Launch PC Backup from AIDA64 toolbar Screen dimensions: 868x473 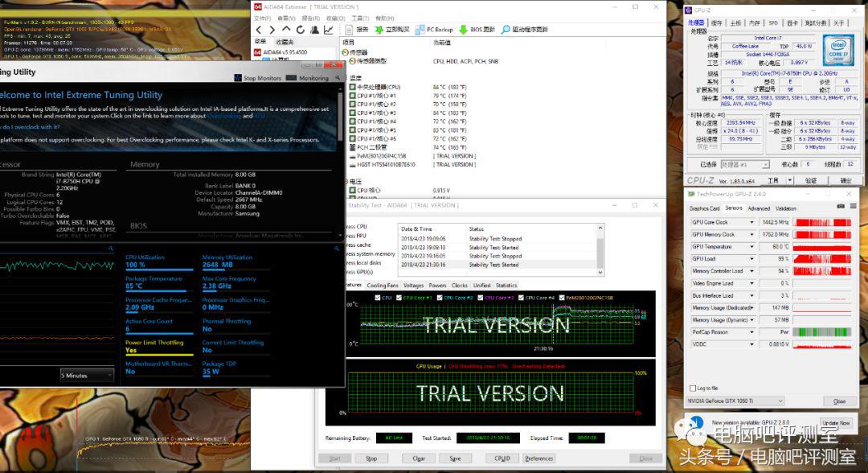pyautogui.click(x=434, y=29)
